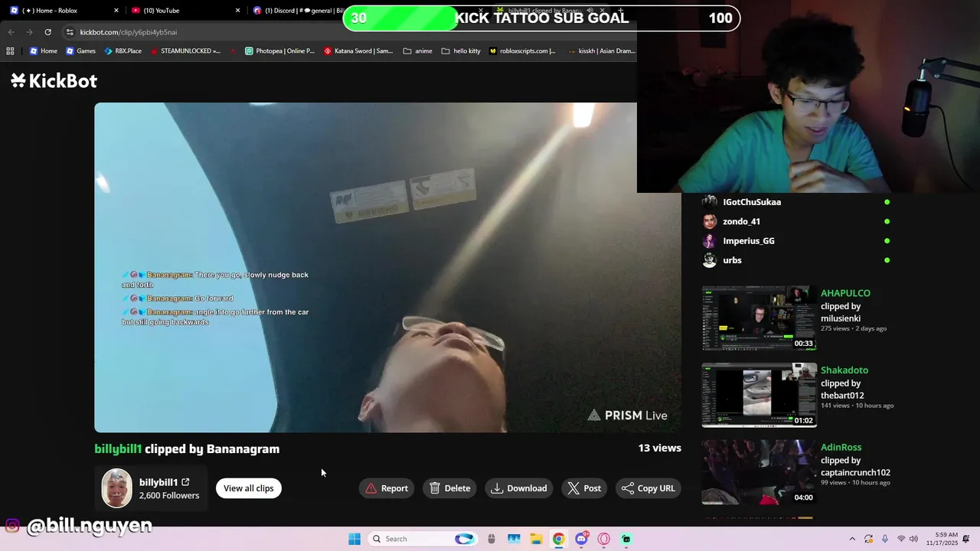This screenshot has width=980, height=551.
Task: Open the Photopea bookmark
Action: 279,51
